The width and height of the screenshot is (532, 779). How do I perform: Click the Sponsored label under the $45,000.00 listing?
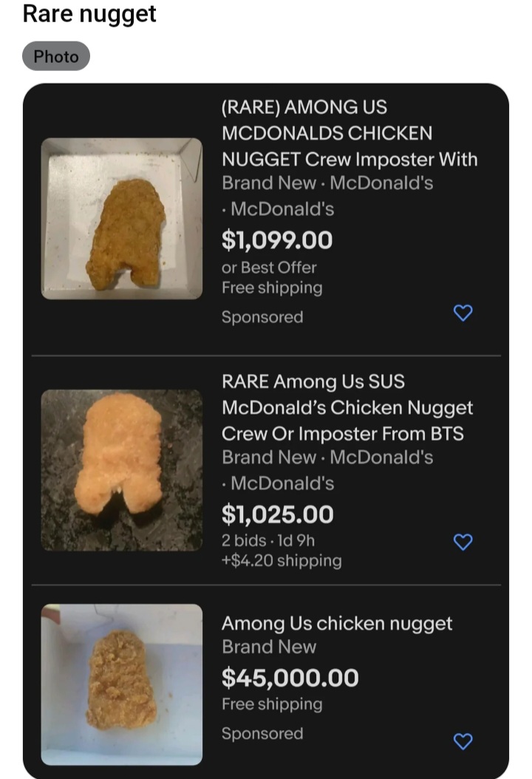pos(262,733)
